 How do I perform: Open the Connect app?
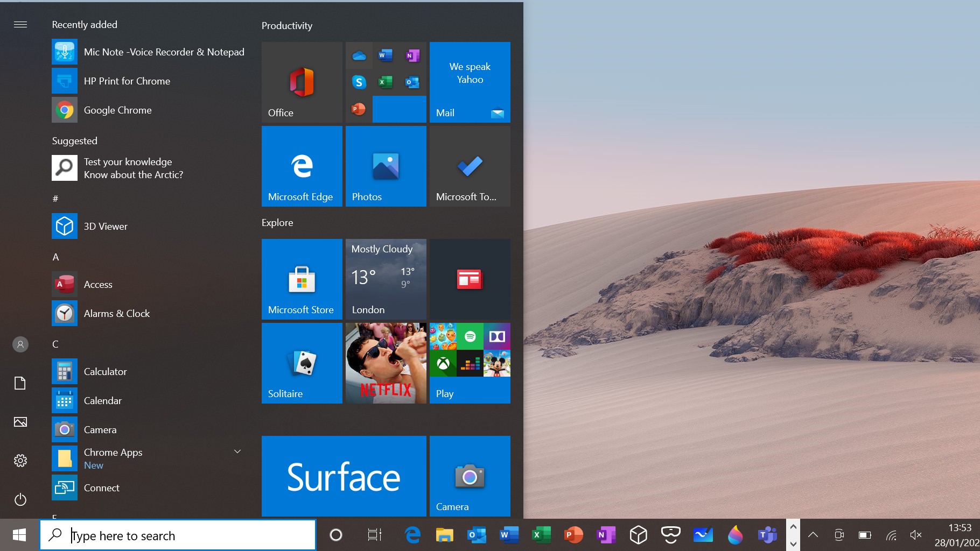(149, 488)
